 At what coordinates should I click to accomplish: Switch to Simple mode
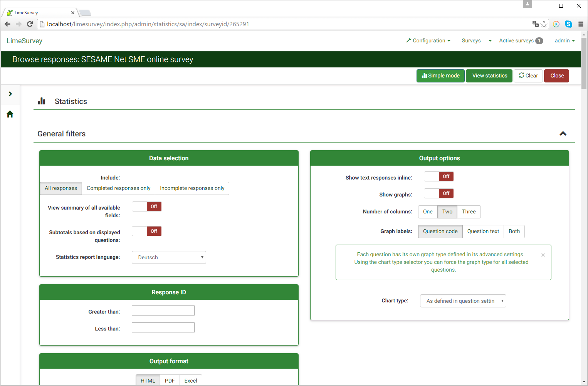pos(440,76)
